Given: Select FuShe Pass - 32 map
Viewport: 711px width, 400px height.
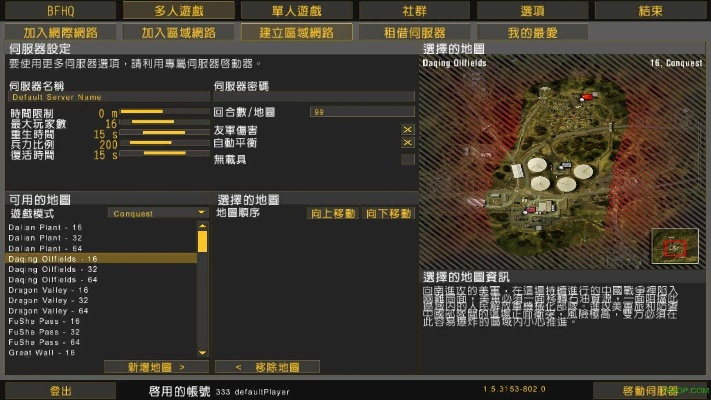Looking at the screenshot, I should [102, 332].
